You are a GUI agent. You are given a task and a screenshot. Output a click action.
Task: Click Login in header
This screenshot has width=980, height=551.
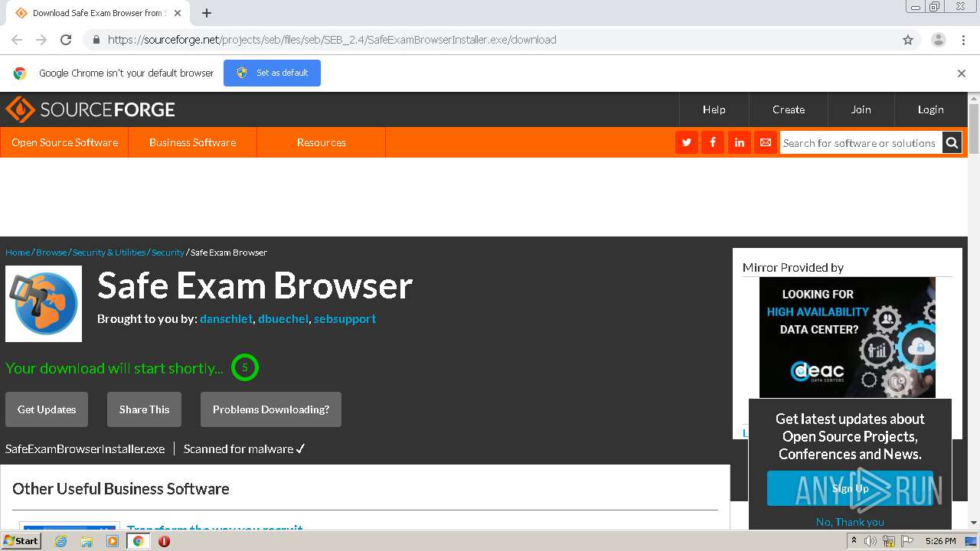click(x=931, y=109)
